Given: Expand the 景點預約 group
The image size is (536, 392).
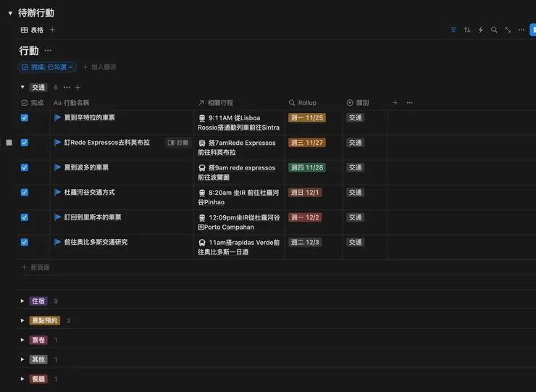Looking at the screenshot, I should tap(22, 320).
